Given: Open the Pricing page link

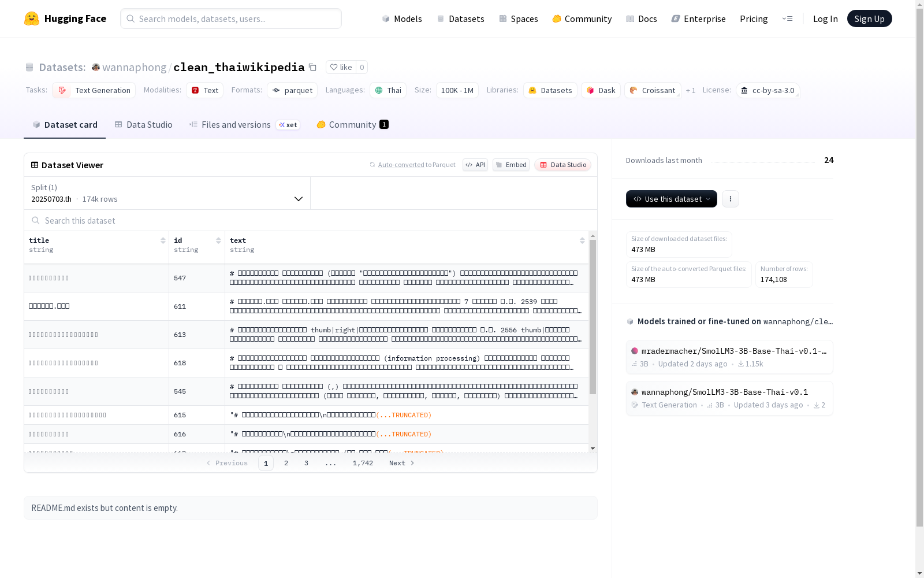Looking at the screenshot, I should point(754,18).
